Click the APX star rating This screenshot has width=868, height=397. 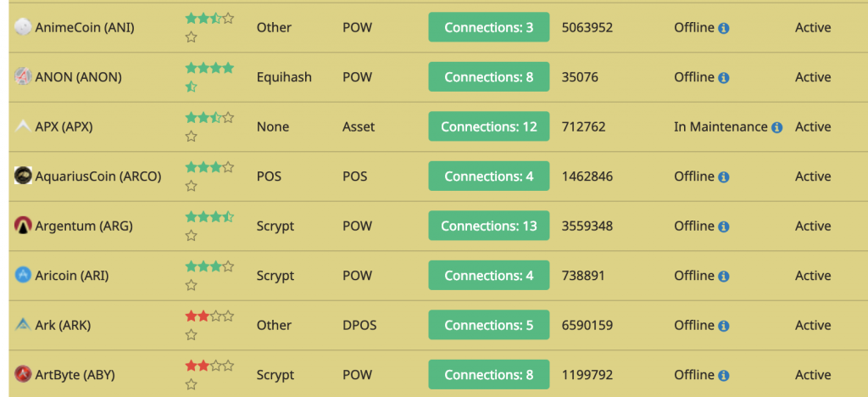point(209,126)
